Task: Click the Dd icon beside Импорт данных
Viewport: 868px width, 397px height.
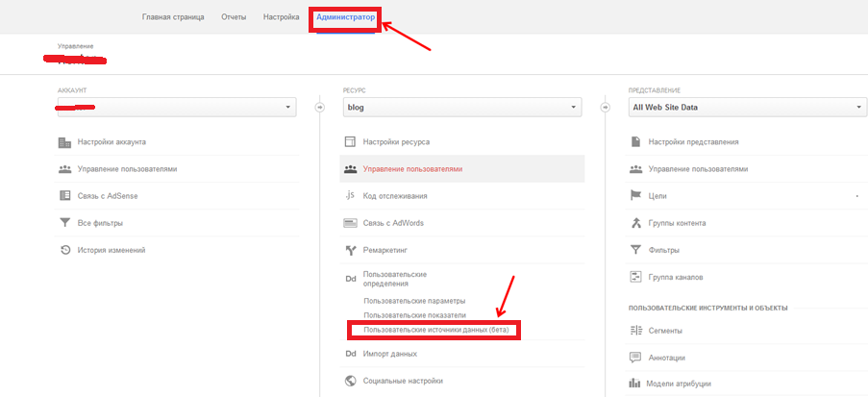Action: (350, 354)
